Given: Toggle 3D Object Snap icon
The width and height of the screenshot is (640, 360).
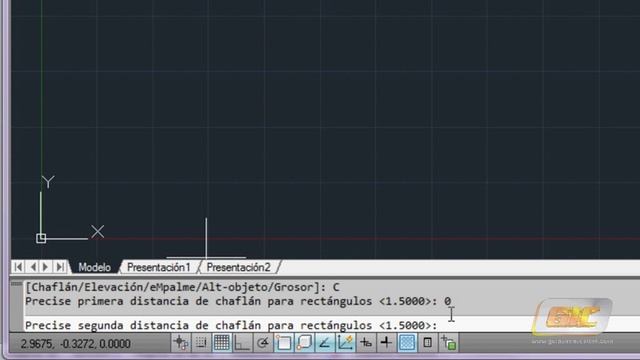Looking at the screenshot, I should pos(304,342).
